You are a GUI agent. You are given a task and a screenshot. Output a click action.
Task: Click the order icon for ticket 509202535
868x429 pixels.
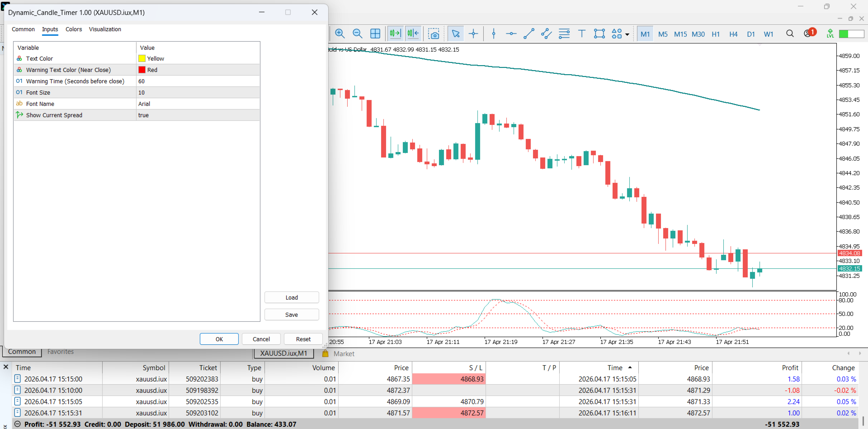click(x=18, y=401)
